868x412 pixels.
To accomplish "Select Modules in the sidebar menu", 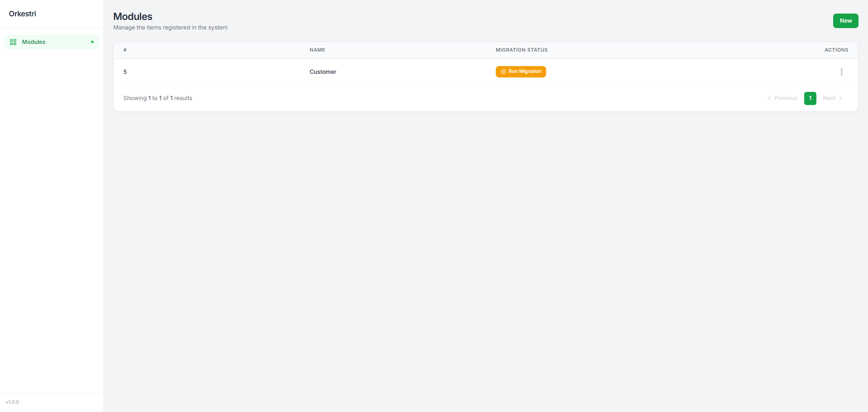I will (34, 42).
